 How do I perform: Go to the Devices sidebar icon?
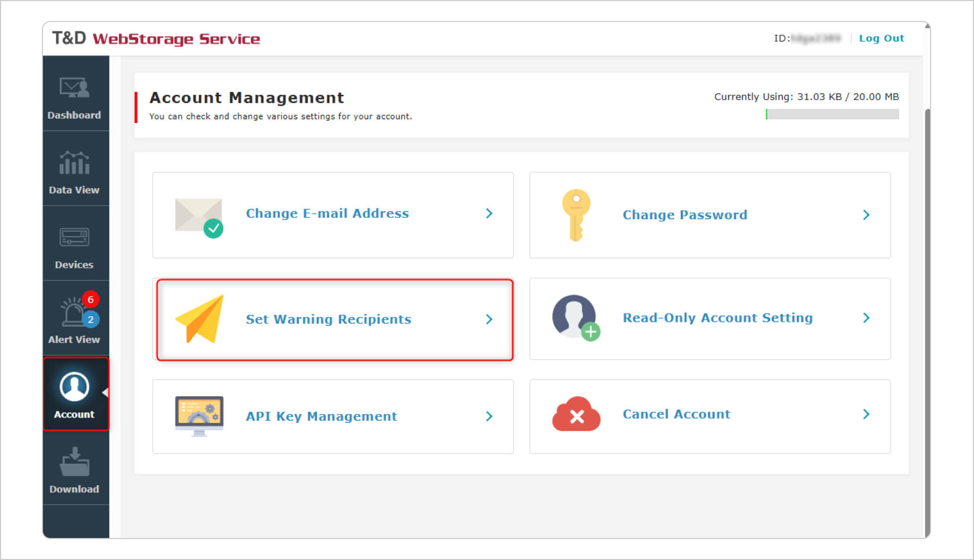click(74, 237)
